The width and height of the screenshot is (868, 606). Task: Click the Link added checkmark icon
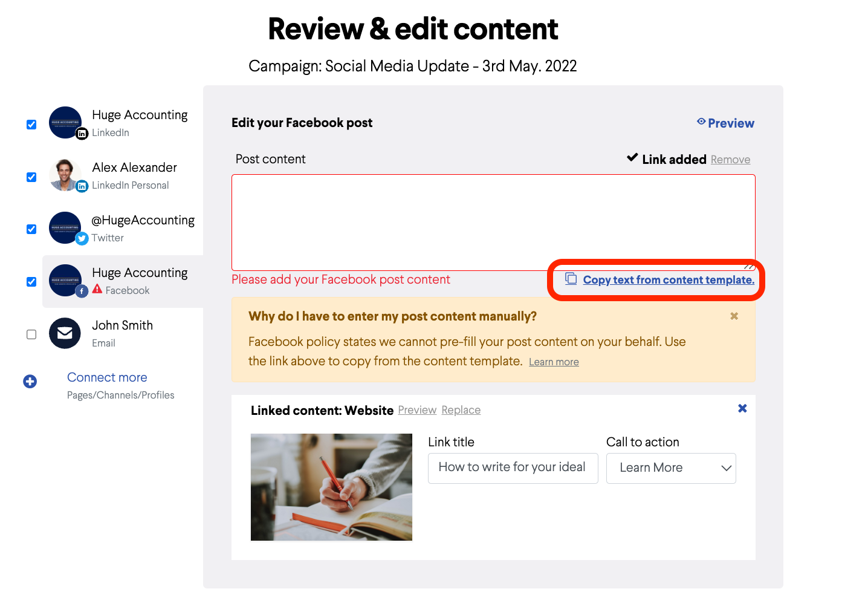[632, 157]
